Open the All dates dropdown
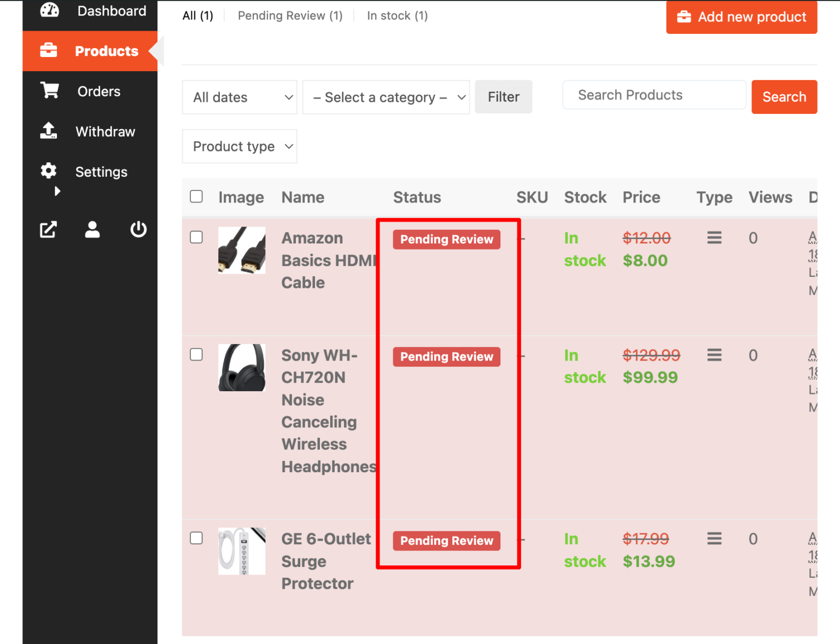 pos(239,97)
